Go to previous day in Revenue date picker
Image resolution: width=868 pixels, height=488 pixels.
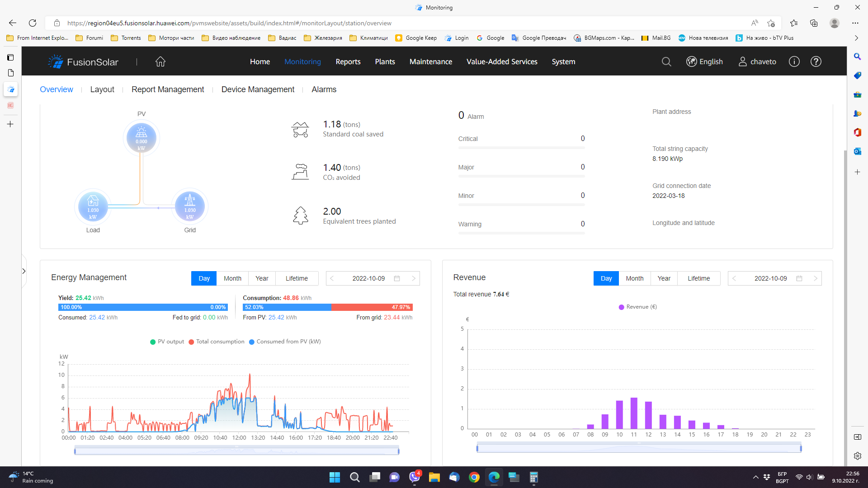(x=734, y=278)
